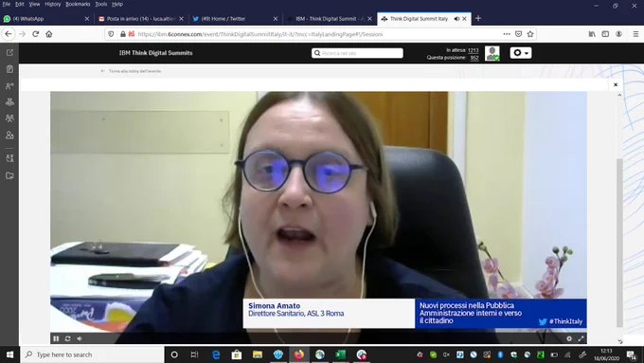Mute audio on Think Digital Summit Italy tab
The image size is (644, 363).
click(456, 19)
